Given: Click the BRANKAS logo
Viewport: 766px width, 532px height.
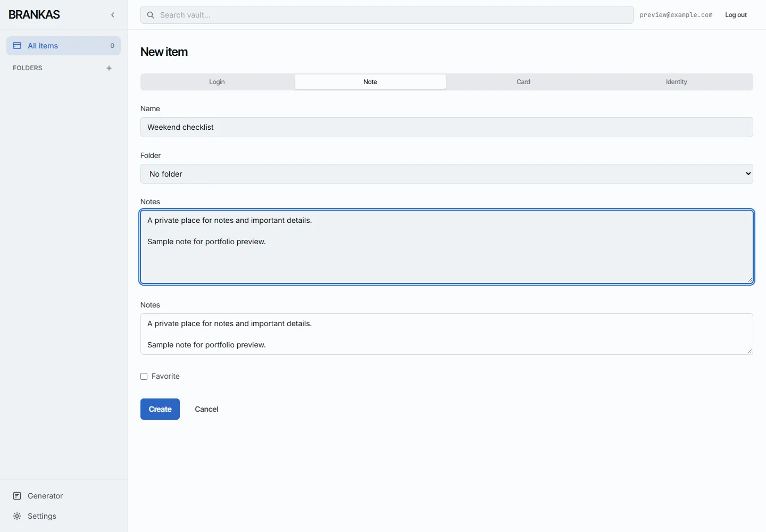Looking at the screenshot, I should [34, 15].
